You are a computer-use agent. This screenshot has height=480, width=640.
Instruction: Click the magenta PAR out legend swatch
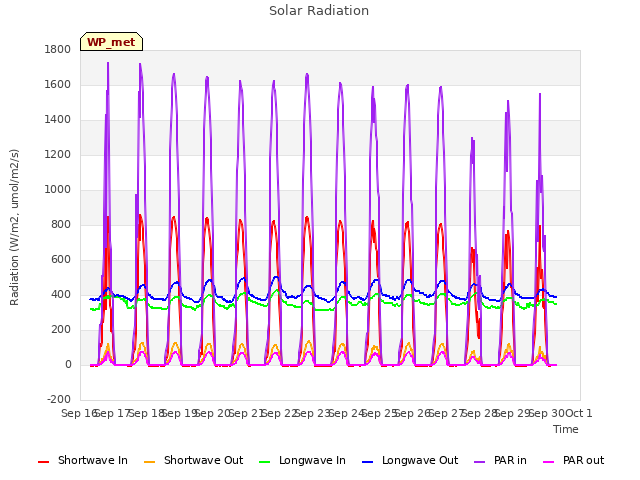tap(549, 462)
